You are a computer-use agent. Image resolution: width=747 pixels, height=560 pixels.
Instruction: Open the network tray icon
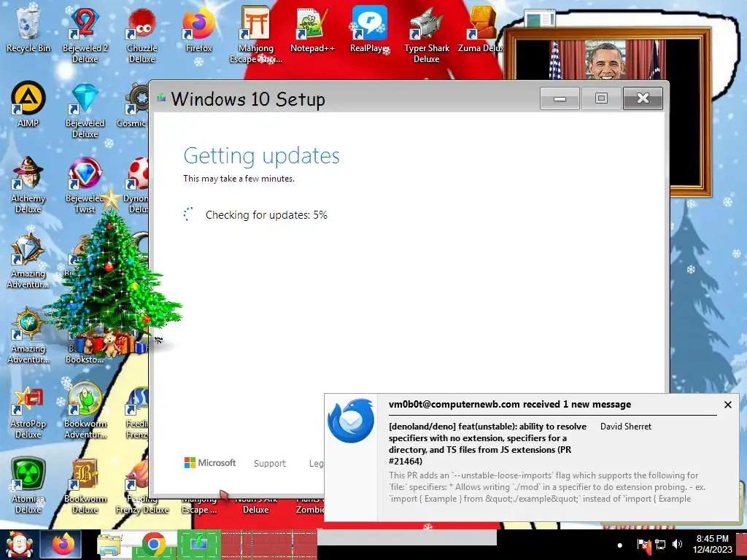click(x=660, y=544)
